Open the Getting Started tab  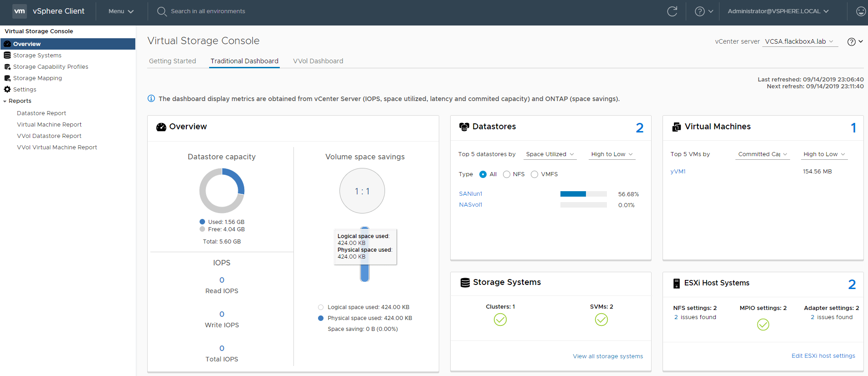(x=172, y=61)
